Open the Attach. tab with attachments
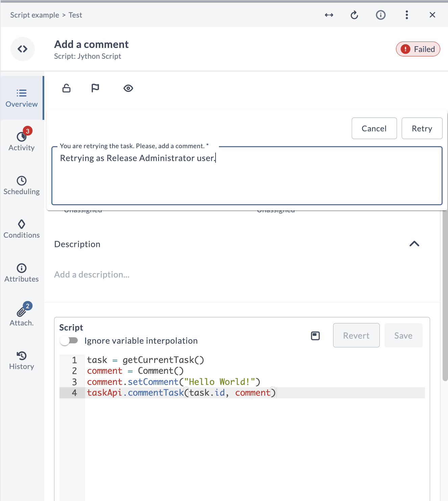This screenshot has width=448, height=501. pyautogui.click(x=22, y=316)
